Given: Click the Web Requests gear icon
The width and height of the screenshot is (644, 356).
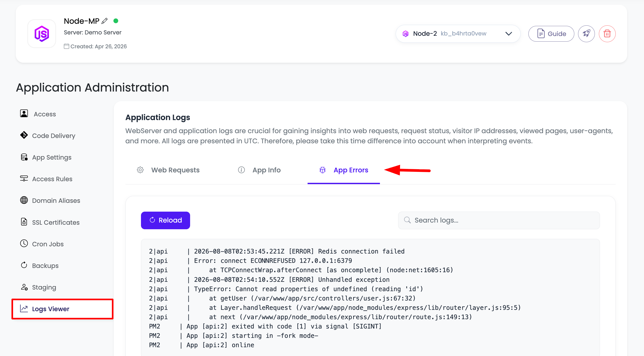Looking at the screenshot, I should coord(140,170).
